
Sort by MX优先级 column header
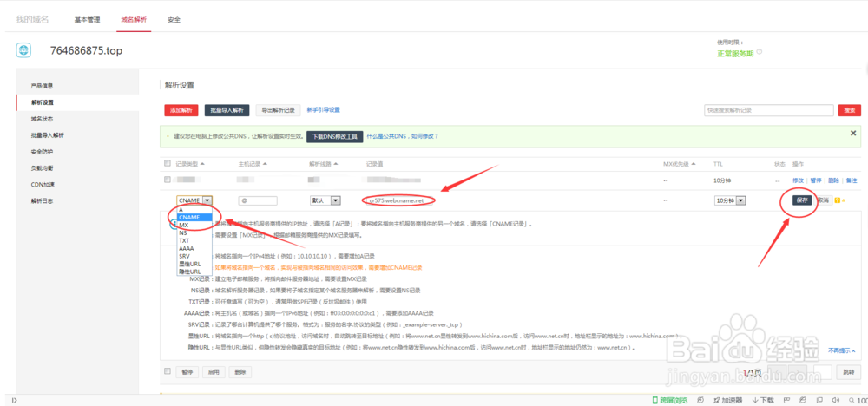tap(680, 164)
